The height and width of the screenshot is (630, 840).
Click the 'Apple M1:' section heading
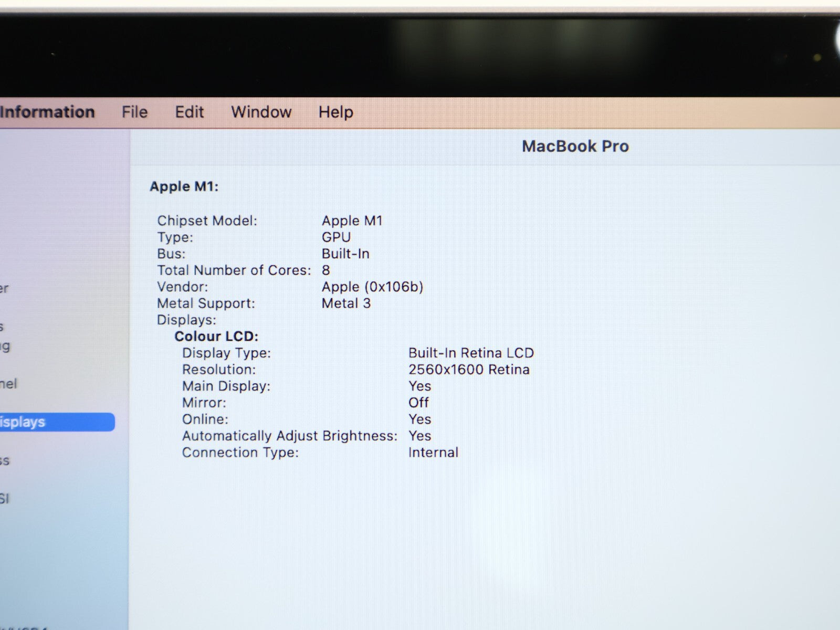click(x=184, y=186)
